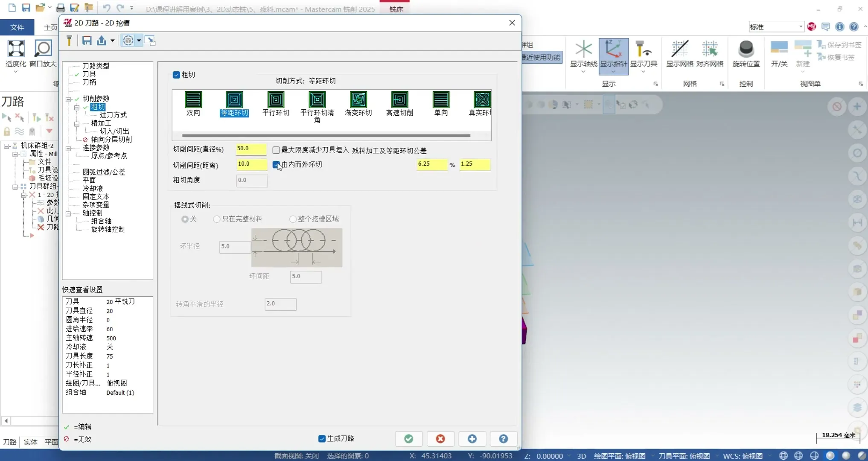Switch to the 实体 tab

30,442
